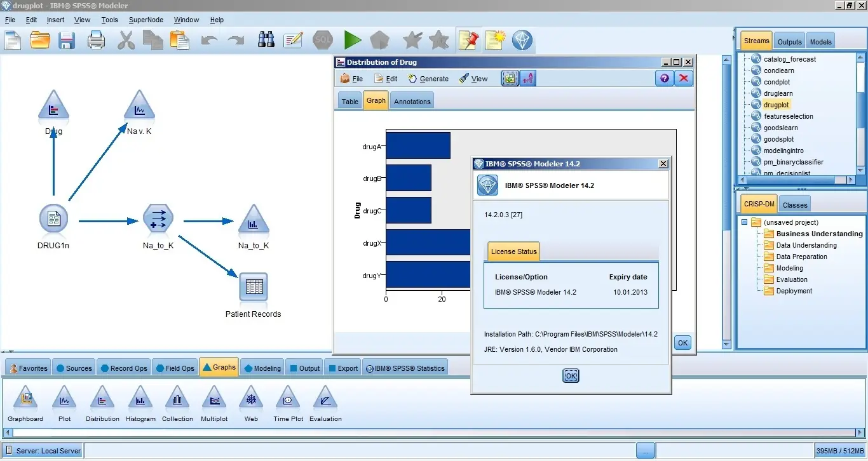The height and width of the screenshot is (461, 868).
Task: Click the blue gem Modeler icon in toolbar
Action: (x=522, y=41)
